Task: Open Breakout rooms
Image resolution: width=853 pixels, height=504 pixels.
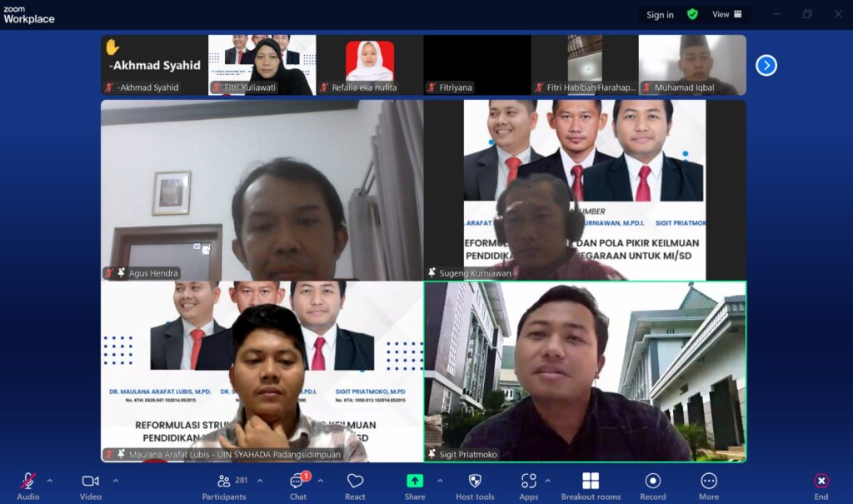Action: [591, 486]
